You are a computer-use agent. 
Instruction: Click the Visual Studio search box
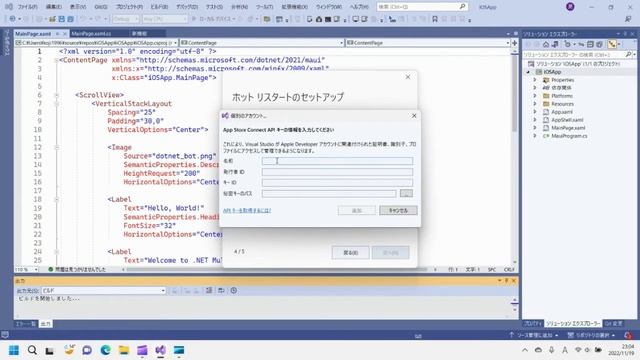pyautogui.click(x=422, y=7)
